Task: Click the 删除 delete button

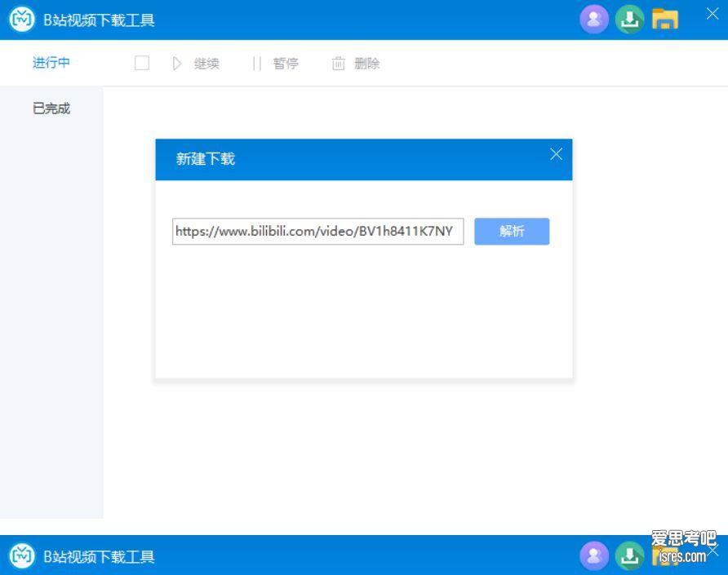Action: 356,64
